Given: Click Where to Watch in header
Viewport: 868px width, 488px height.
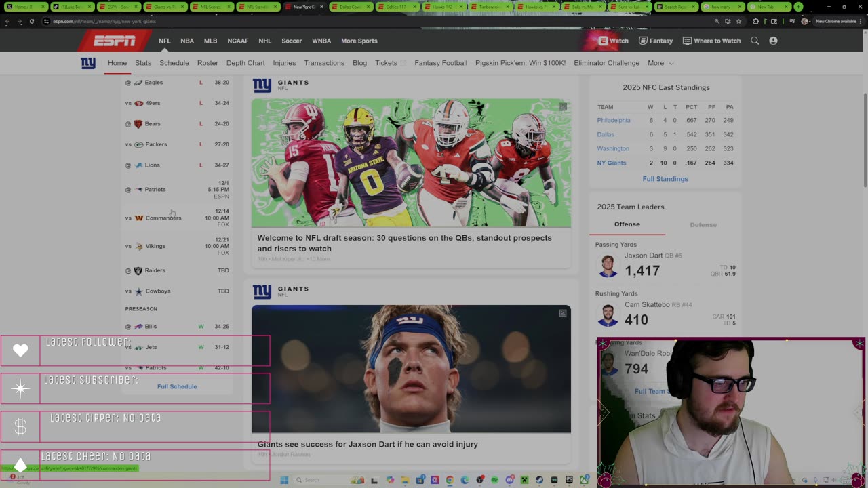Looking at the screenshot, I should (x=711, y=41).
